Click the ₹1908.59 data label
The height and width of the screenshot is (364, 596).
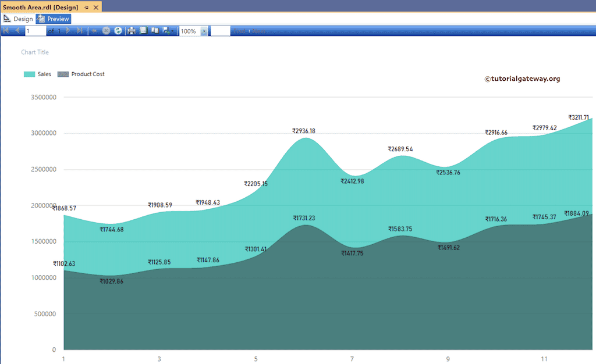coord(160,205)
